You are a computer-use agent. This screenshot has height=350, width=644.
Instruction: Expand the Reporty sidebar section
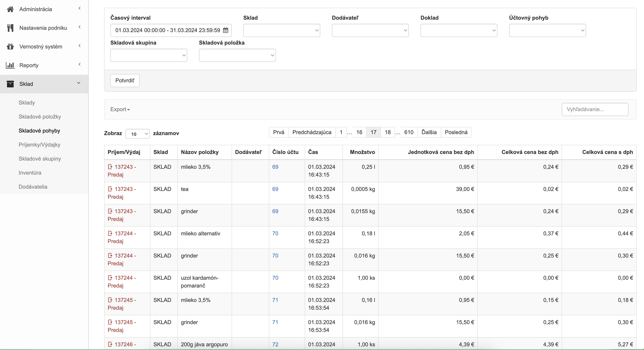(79, 64)
